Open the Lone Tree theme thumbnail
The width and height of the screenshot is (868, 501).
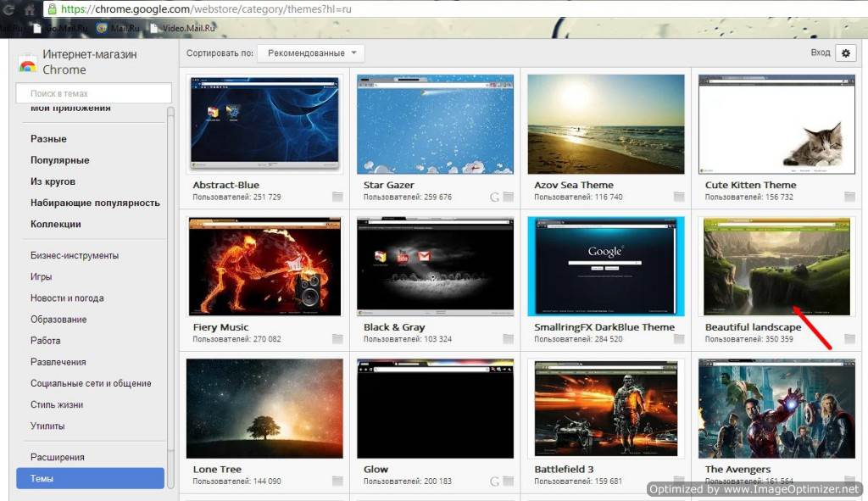[x=264, y=409]
